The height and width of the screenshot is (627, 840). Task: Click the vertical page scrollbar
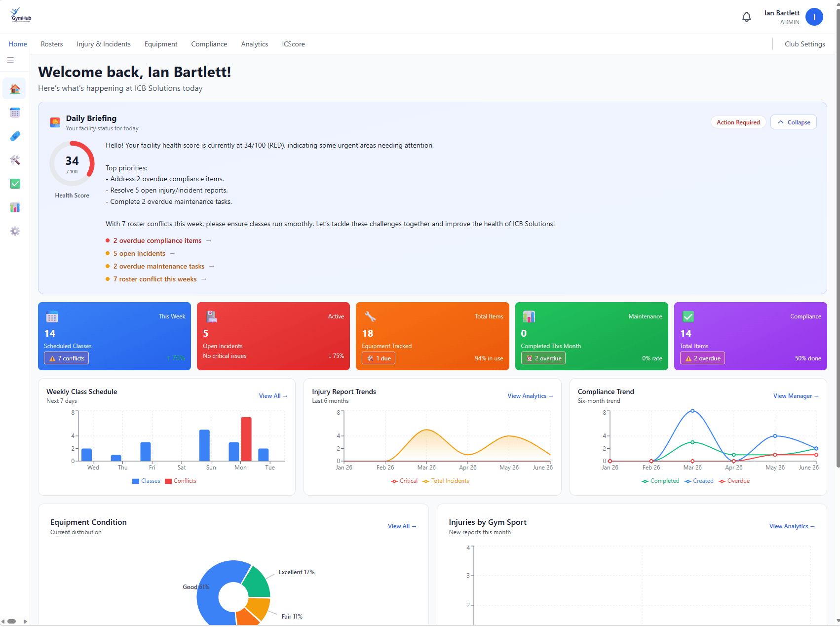(838, 237)
